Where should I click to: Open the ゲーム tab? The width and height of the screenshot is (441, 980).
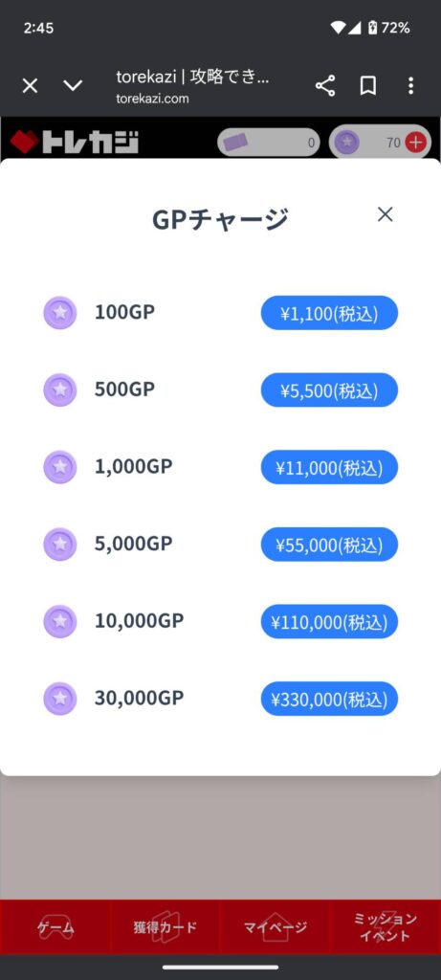point(55,927)
